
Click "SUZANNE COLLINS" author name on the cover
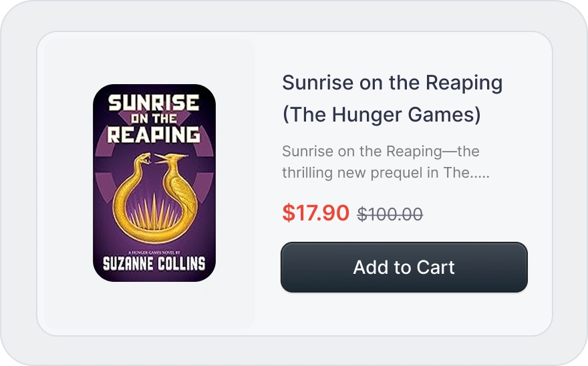tap(154, 263)
